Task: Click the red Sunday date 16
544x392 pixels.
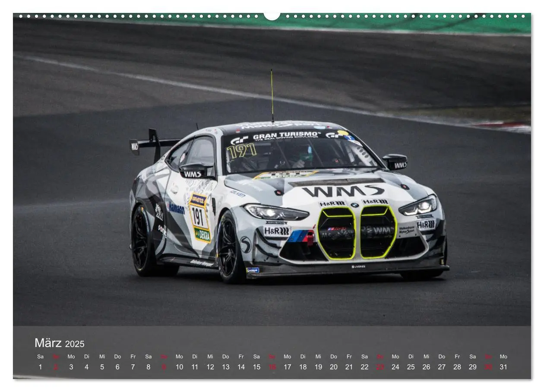Action: click(x=272, y=367)
